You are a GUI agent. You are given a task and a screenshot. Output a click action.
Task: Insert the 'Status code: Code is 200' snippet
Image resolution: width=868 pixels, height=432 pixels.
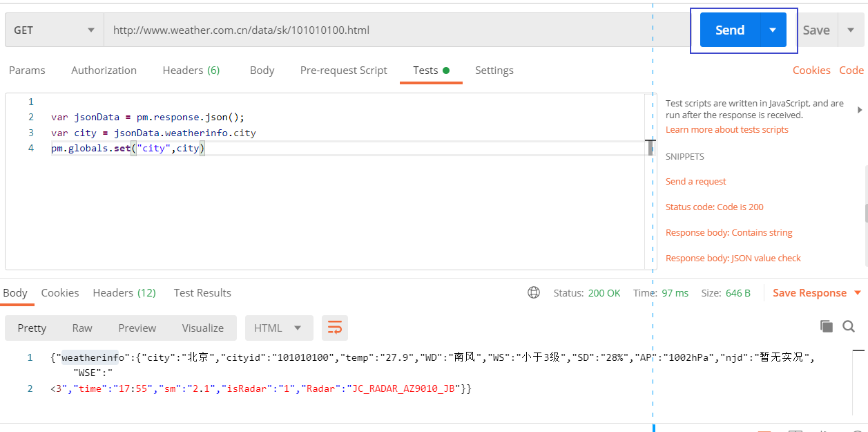tap(714, 207)
